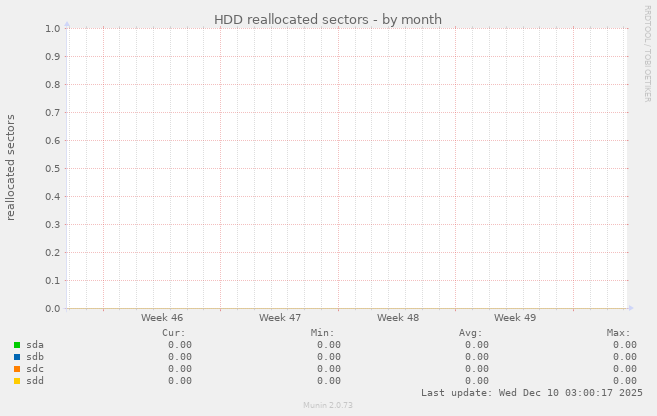Click the Week 46 axis label
Image resolution: width=657 pixels, height=416 pixels.
(162, 318)
